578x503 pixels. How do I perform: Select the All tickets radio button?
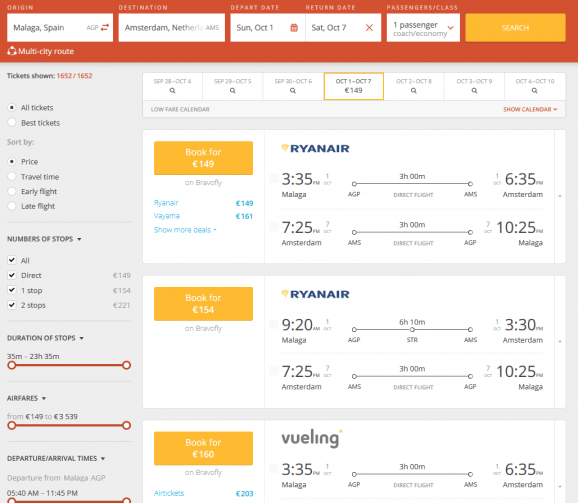pos(12,108)
